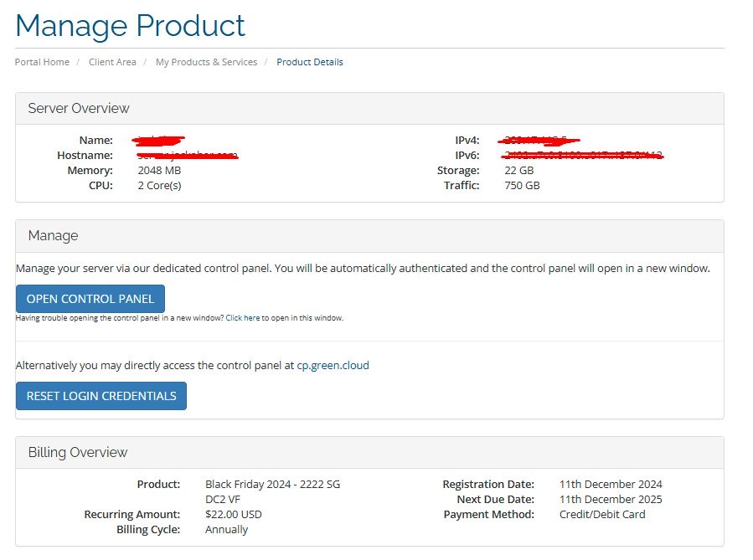The height and width of the screenshot is (560, 753).
Task: Click the OPEN CONTROL PANEL button
Action: pos(90,299)
